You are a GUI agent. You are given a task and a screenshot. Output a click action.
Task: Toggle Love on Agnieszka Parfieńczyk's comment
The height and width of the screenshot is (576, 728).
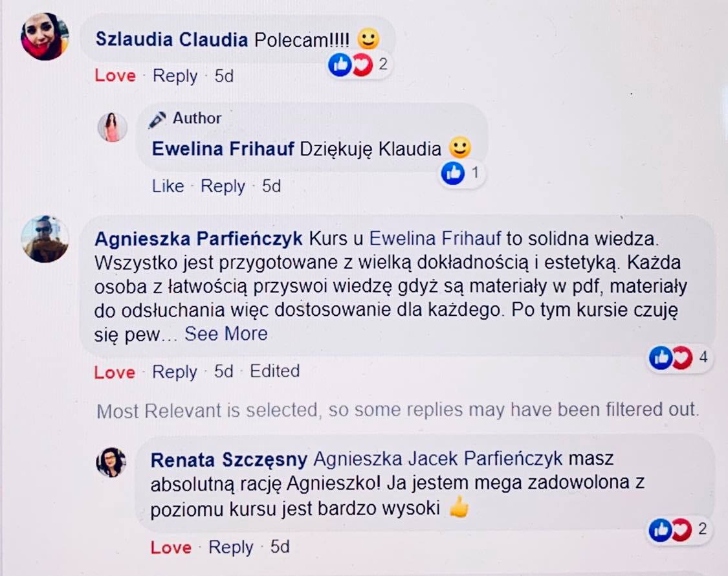(115, 372)
